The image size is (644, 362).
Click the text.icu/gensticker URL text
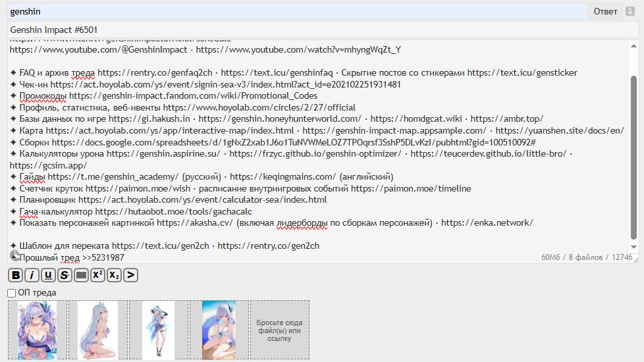[x=522, y=72]
